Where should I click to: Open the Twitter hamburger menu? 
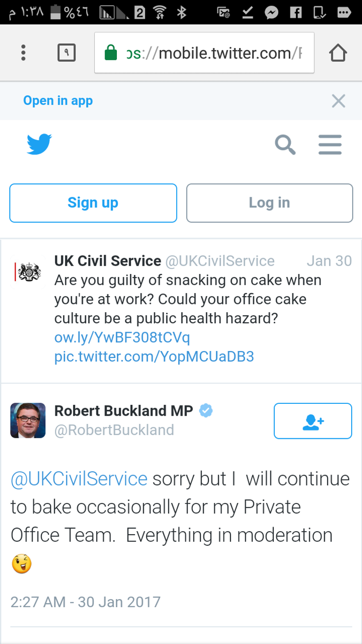click(x=330, y=145)
